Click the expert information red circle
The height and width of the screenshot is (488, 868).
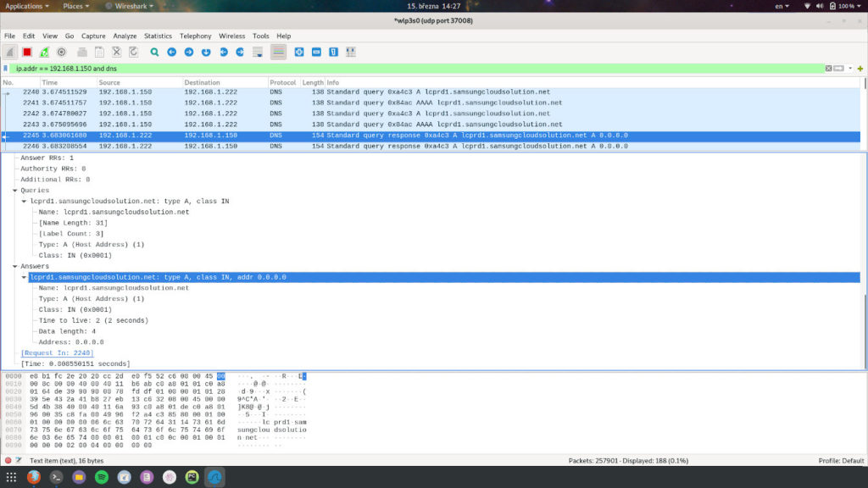point(8,460)
